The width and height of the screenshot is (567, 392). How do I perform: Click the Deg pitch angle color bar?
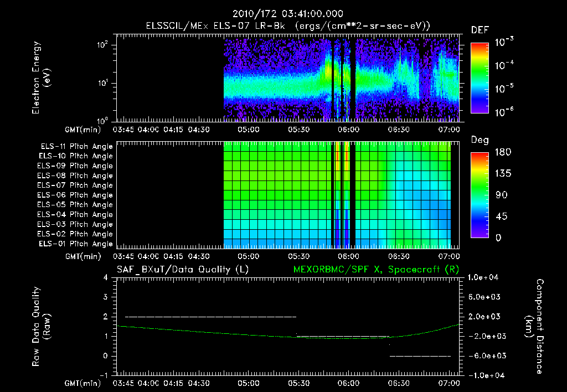(x=480, y=195)
